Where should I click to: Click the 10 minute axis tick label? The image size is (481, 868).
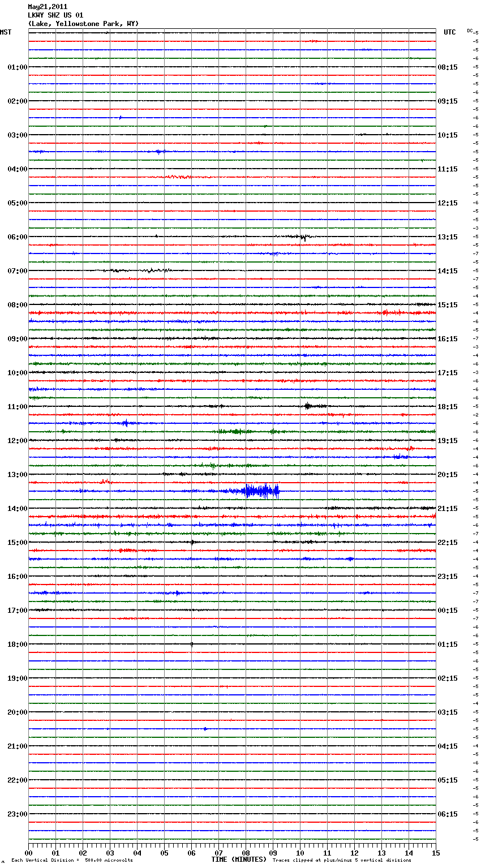300,853
